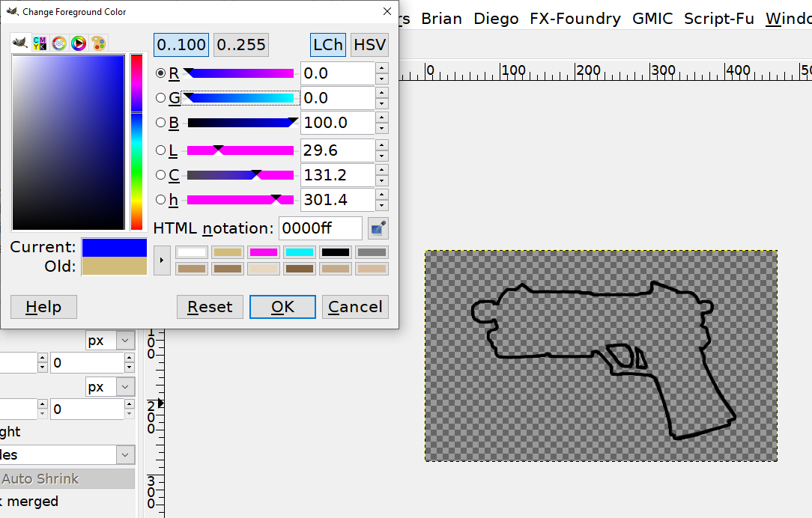Screen dimensions: 812x518
Task: Open the Diego menu
Action: [496, 19]
